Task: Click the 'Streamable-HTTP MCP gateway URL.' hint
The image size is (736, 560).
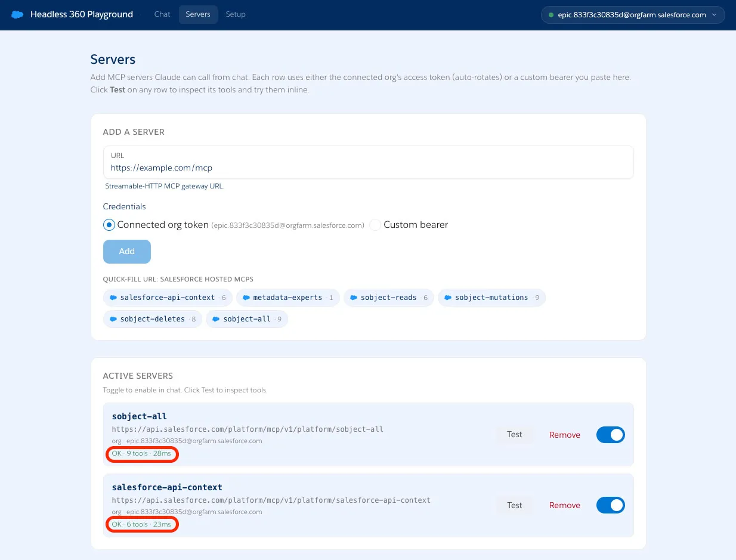Action: pyautogui.click(x=165, y=186)
